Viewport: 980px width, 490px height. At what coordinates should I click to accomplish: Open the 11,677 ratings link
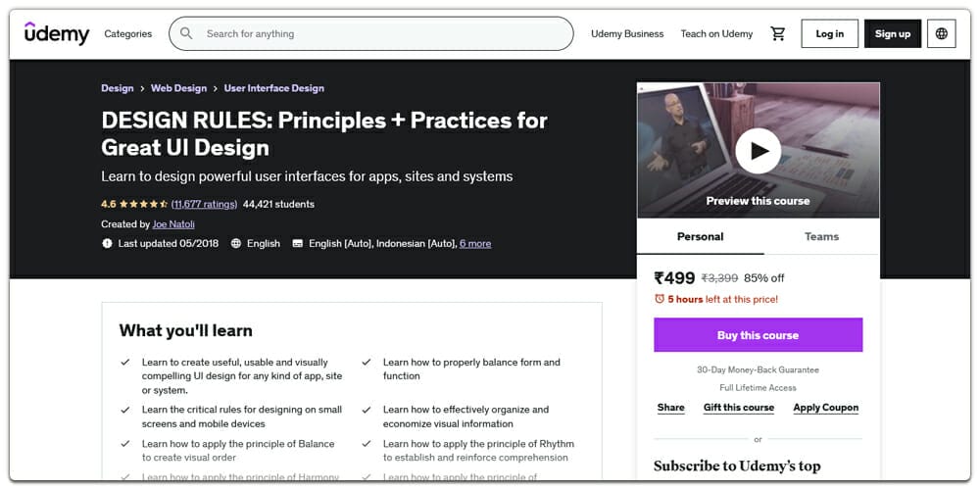coord(205,204)
